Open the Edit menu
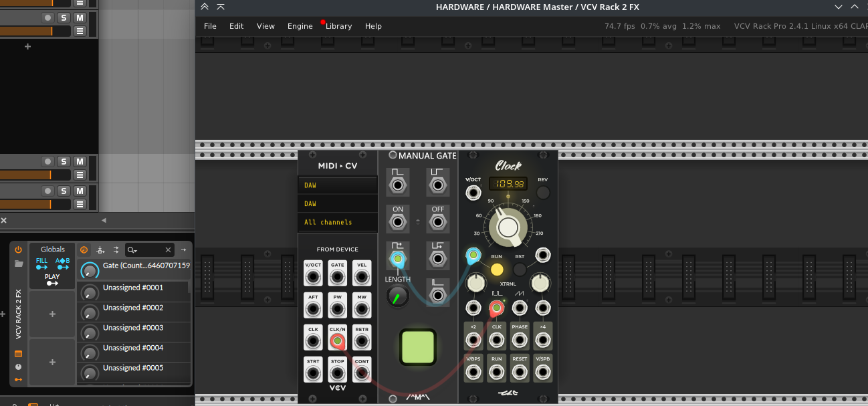Viewport: 868px width, 406px height. pyautogui.click(x=236, y=26)
